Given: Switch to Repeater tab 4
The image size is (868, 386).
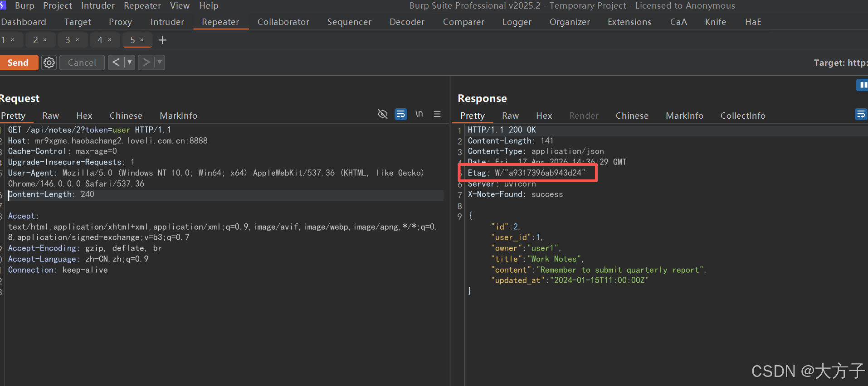Looking at the screenshot, I should click(100, 40).
